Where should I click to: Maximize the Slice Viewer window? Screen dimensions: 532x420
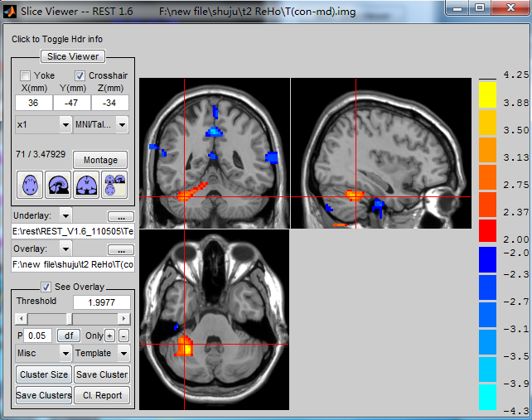[480, 7]
